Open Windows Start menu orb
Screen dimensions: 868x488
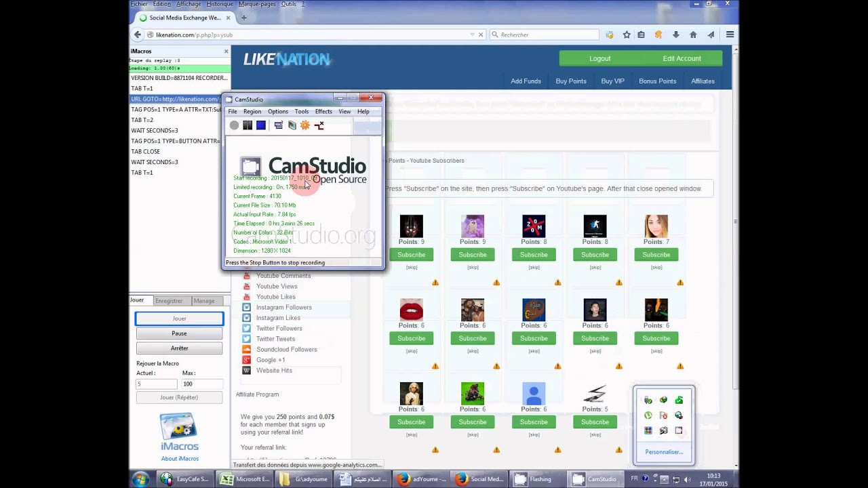click(140, 479)
